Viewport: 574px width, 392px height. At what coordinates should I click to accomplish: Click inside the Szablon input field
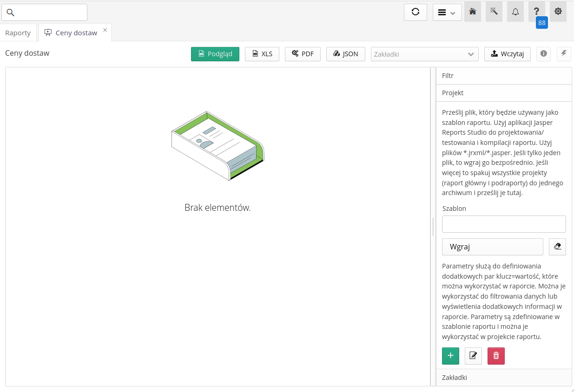pos(503,224)
